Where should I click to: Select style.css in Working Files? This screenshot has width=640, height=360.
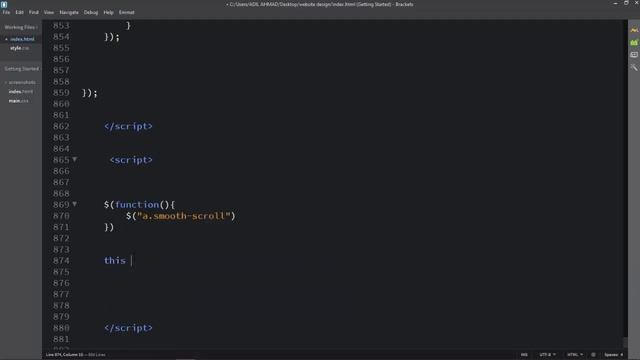pos(20,48)
